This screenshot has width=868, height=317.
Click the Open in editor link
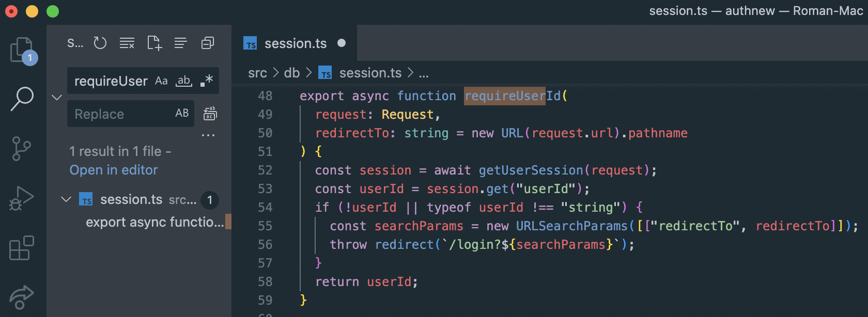[114, 170]
